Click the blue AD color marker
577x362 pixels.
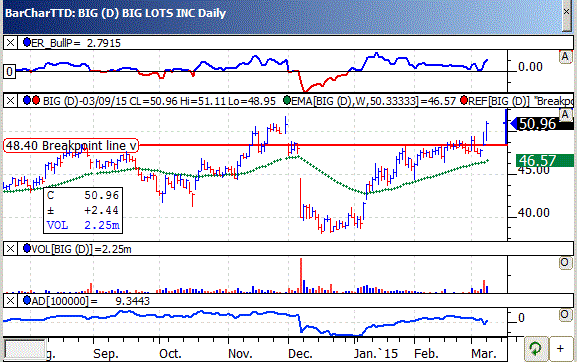pyautogui.click(x=27, y=300)
